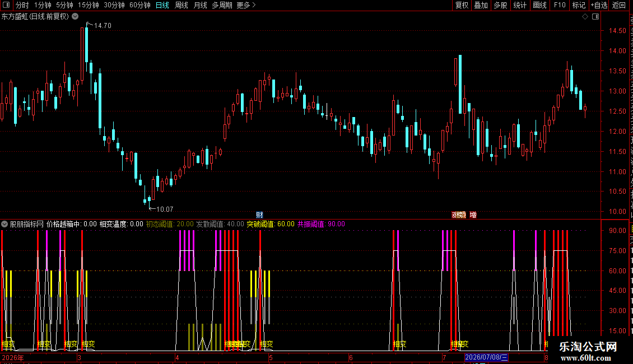Click 突破阈值: 60.00 label
633x364 pixels.
pos(271,224)
